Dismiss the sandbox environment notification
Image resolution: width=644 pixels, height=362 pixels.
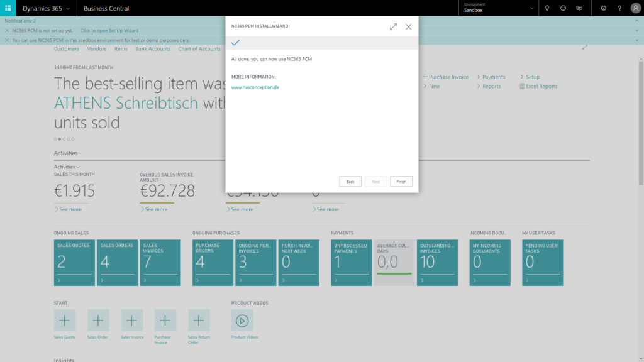coord(7,40)
